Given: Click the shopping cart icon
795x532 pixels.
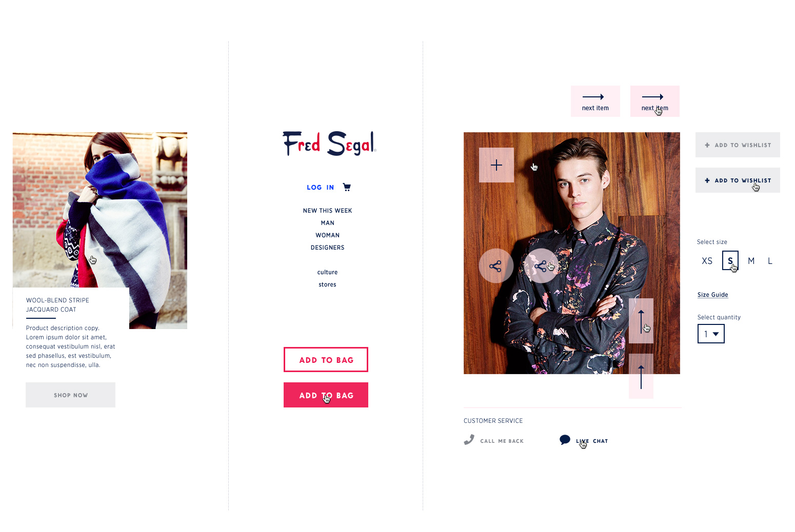Looking at the screenshot, I should (x=347, y=187).
